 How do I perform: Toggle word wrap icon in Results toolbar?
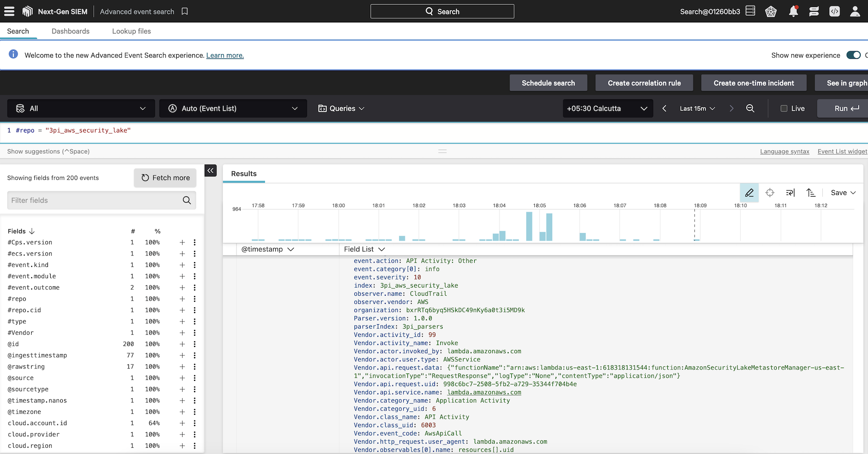pyautogui.click(x=790, y=193)
